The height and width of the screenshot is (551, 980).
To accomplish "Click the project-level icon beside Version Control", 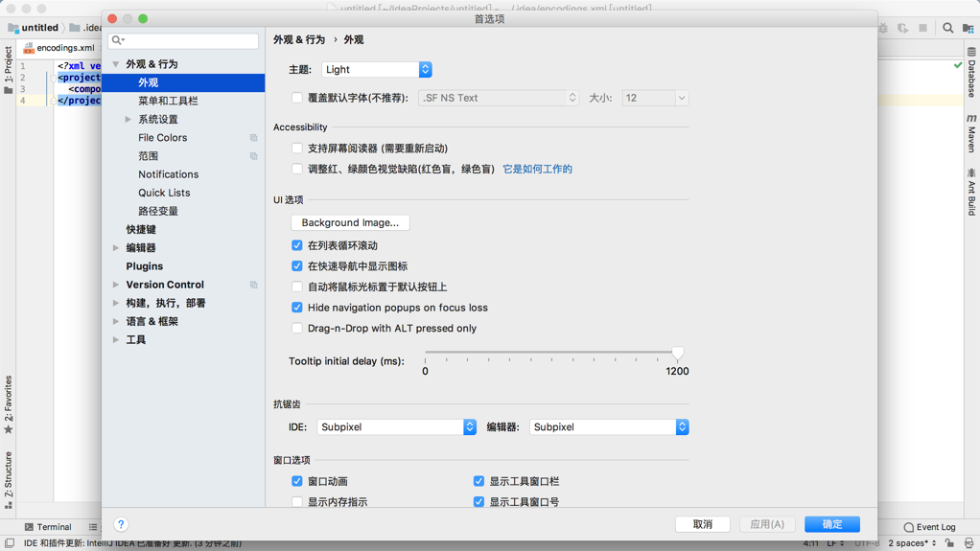I will [x=254, y=285].
